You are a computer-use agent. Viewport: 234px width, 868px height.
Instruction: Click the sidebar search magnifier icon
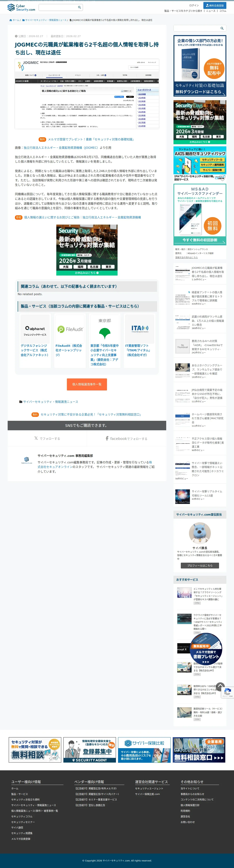click(222, 28)
